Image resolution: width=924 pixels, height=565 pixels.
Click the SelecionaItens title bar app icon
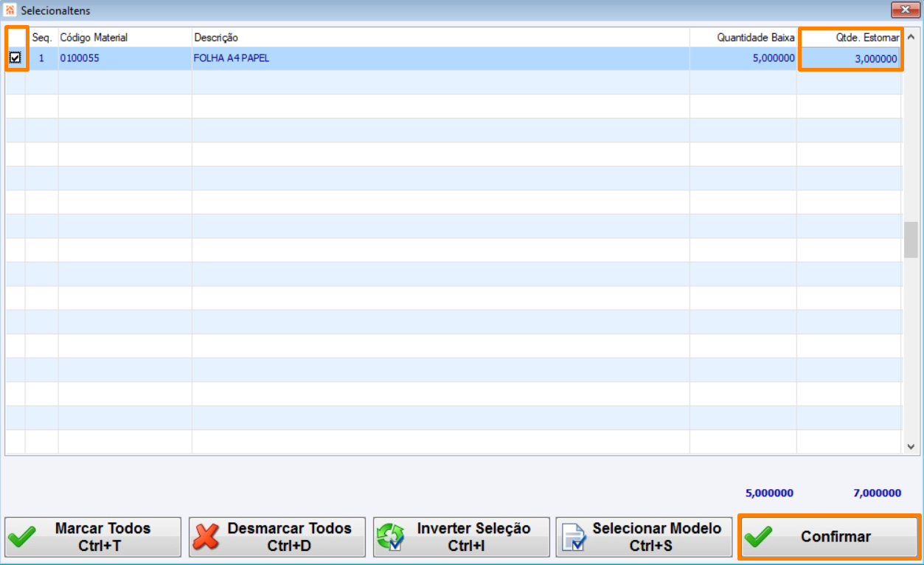pyautogui.click(x=10, y=11)
